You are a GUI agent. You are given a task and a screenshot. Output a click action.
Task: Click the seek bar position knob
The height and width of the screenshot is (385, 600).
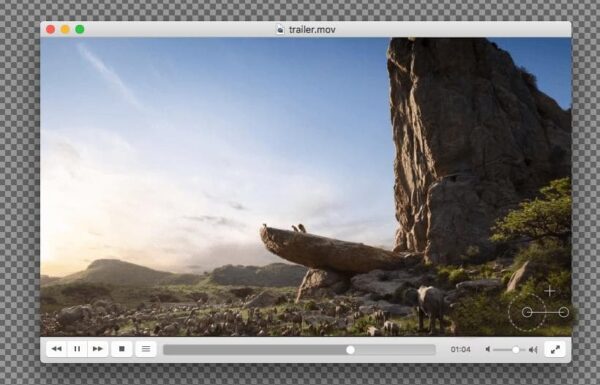350,350
